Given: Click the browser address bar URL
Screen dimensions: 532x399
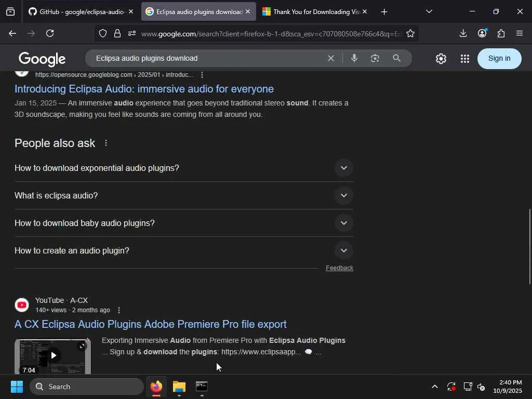Looking at the screenshot, I should [x=271, y=34].
